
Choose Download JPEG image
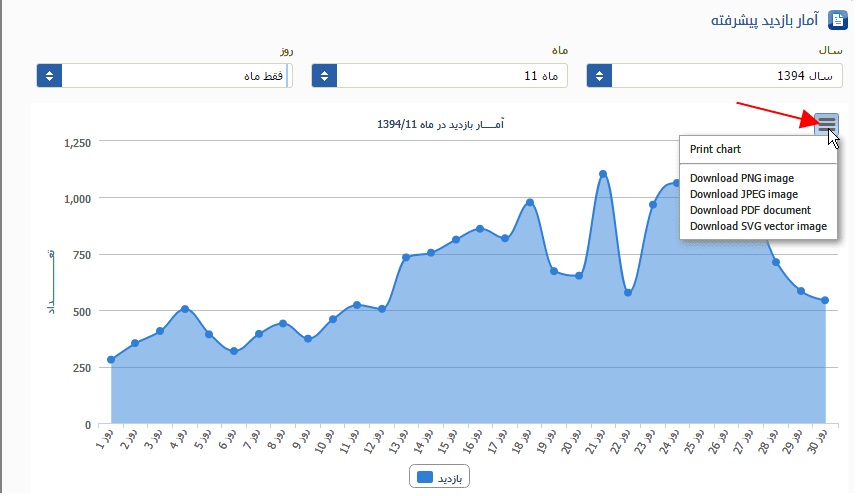(x=743, y=194)
